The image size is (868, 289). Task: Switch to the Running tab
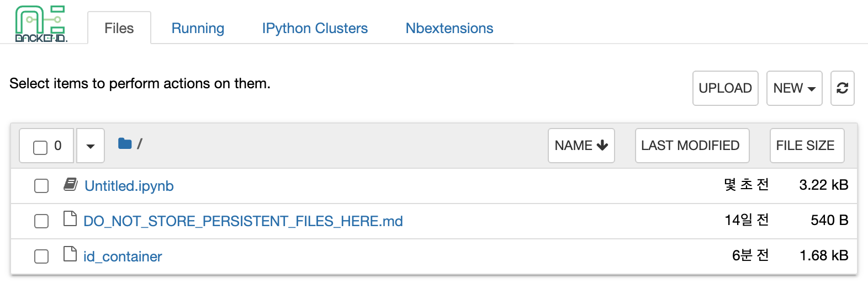pyautogui.click(x=198, y=28)
